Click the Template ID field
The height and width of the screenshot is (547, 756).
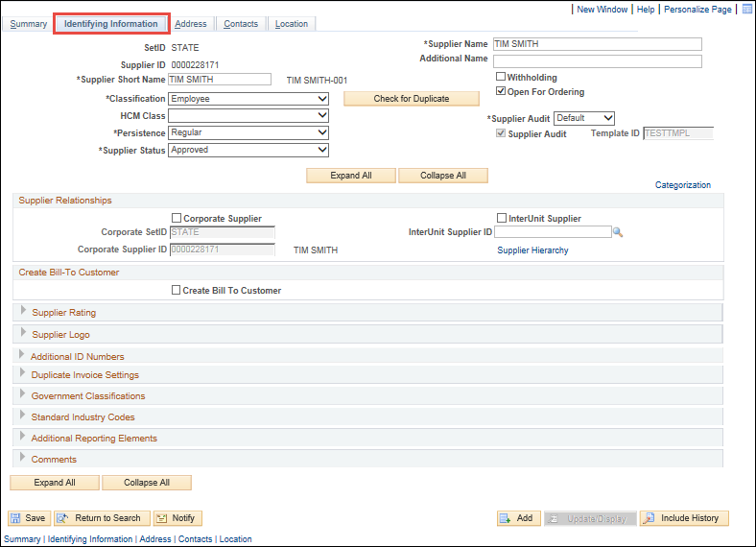point(678,133)
